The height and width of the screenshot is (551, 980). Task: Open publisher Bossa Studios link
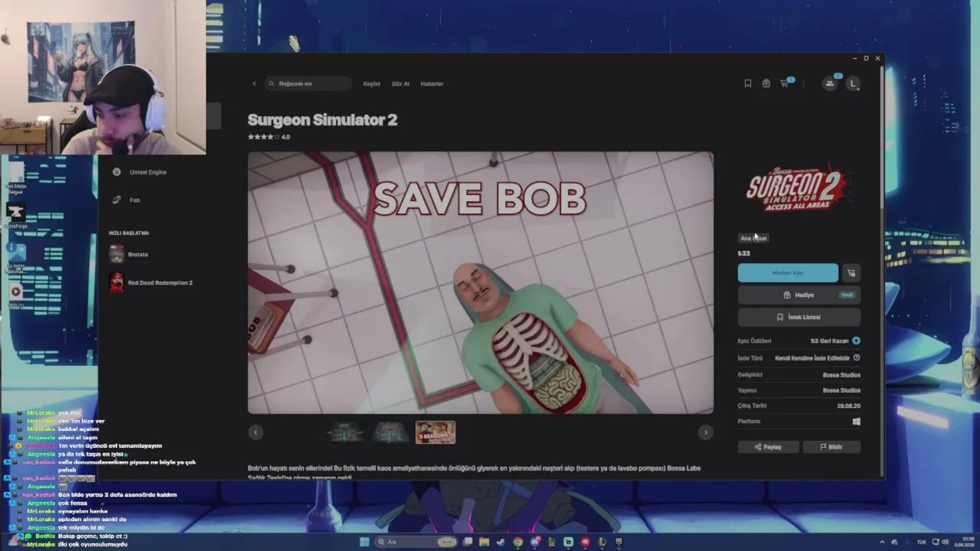(841, 390)
